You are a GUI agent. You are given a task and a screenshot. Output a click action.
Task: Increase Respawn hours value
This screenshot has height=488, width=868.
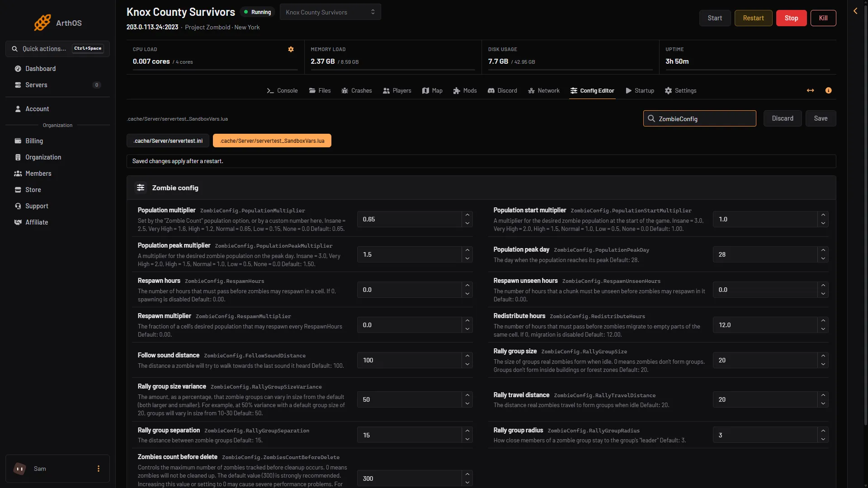(467, 285)
